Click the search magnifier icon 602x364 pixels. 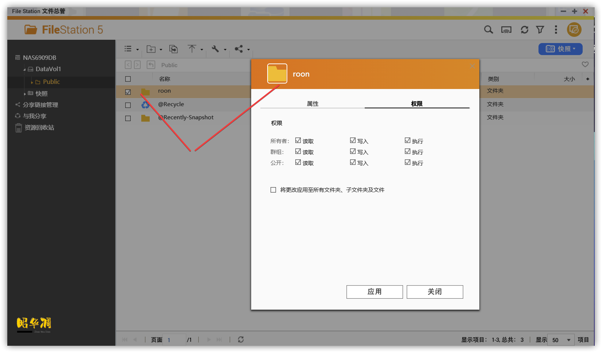click(488, 30)
